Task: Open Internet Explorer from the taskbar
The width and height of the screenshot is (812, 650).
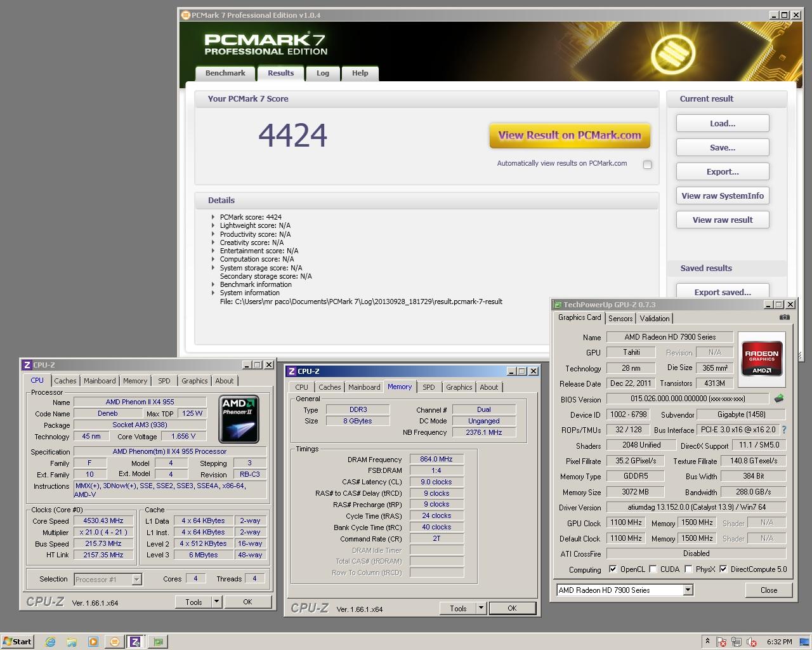Action: 50,642
